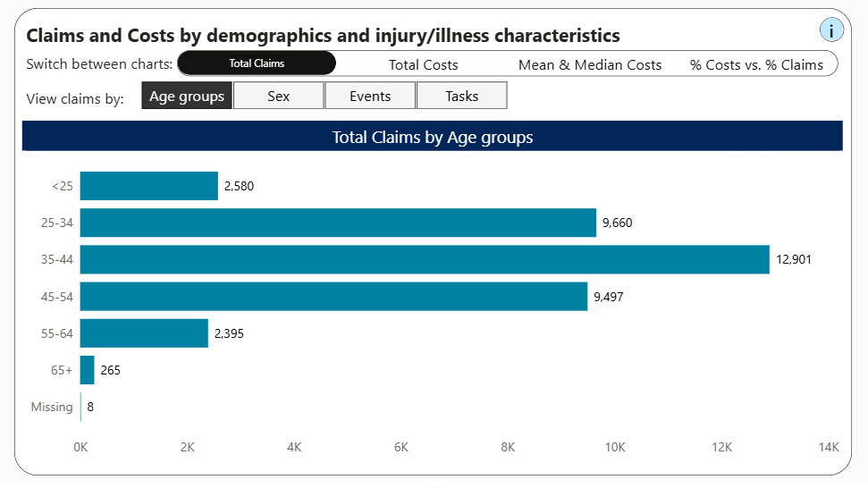Click the 10K x-axis tick label

click(x=615, y=447)
